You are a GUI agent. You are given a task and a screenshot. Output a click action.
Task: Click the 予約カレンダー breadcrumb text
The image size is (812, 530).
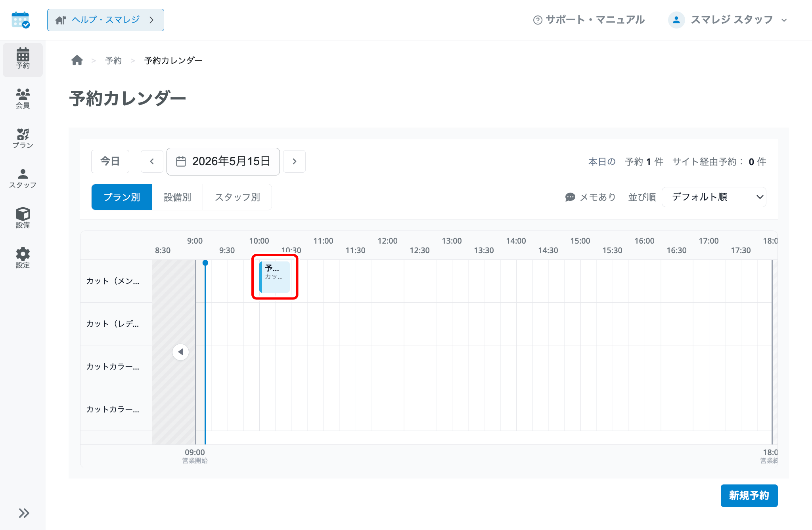pyautogui.click(x=173, y=60)
